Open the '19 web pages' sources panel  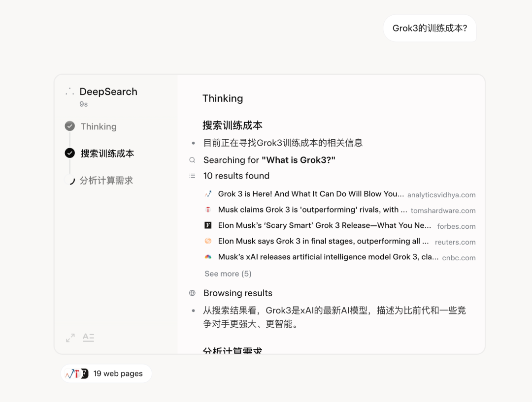(x=106, y=373)
